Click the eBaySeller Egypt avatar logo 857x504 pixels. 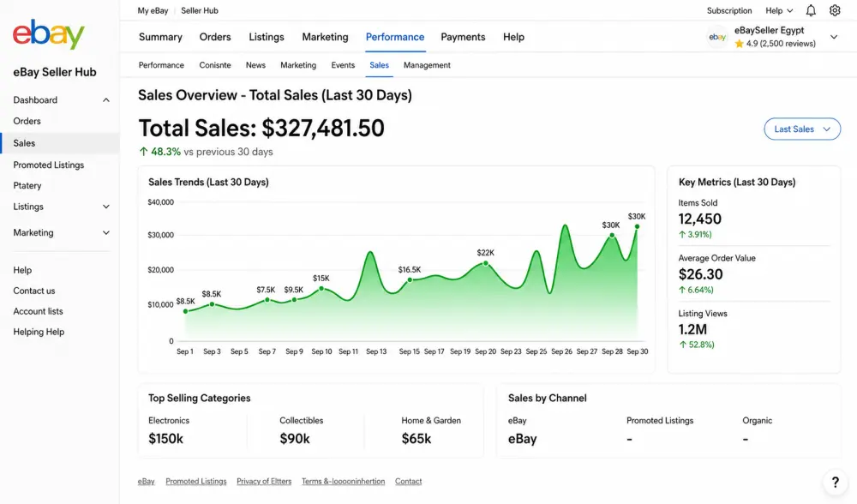click(x=717, y=37)
